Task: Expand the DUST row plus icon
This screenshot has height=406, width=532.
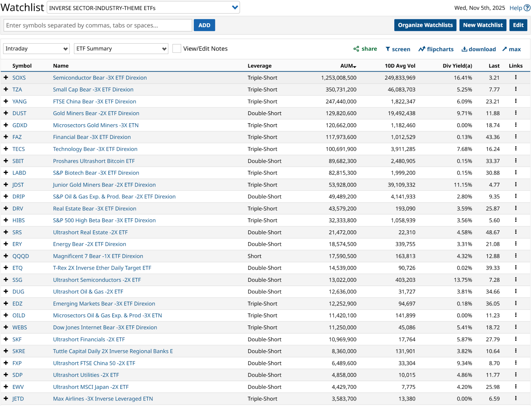Action: point(6,113)
